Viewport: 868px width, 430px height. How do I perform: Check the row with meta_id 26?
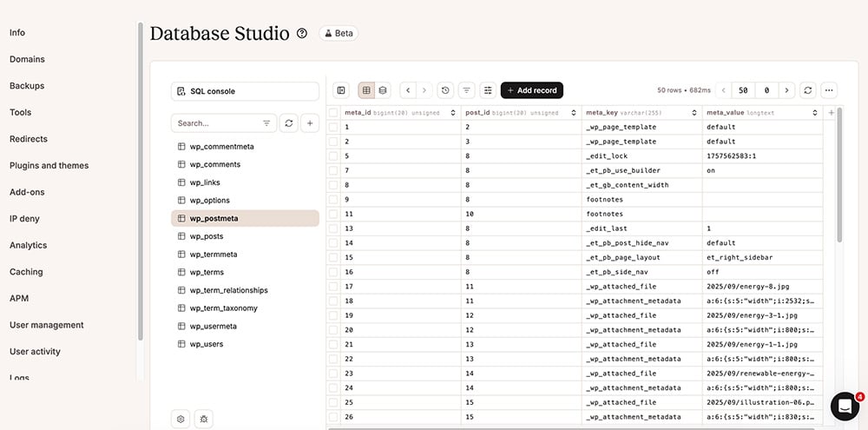pos(333,417)
